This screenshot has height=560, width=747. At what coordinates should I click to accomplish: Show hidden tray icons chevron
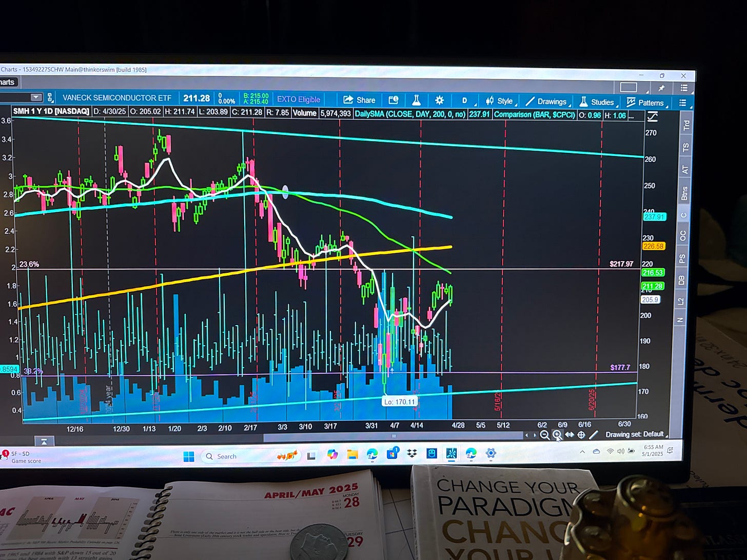[582, 452]
